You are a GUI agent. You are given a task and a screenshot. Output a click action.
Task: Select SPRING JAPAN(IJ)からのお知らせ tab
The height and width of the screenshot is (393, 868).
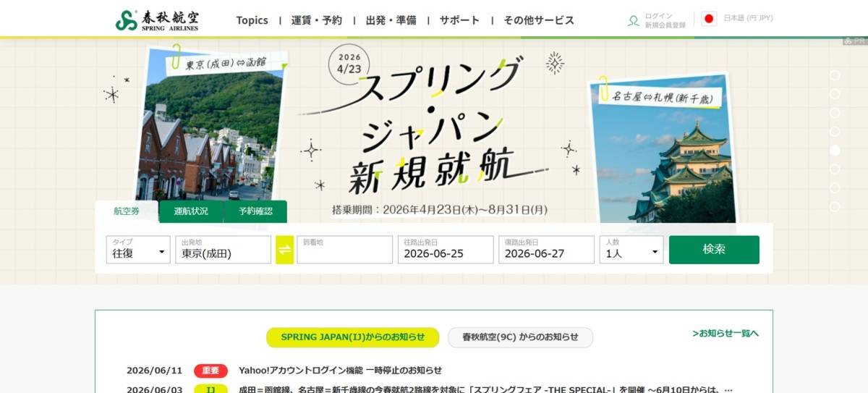[353, 337]
